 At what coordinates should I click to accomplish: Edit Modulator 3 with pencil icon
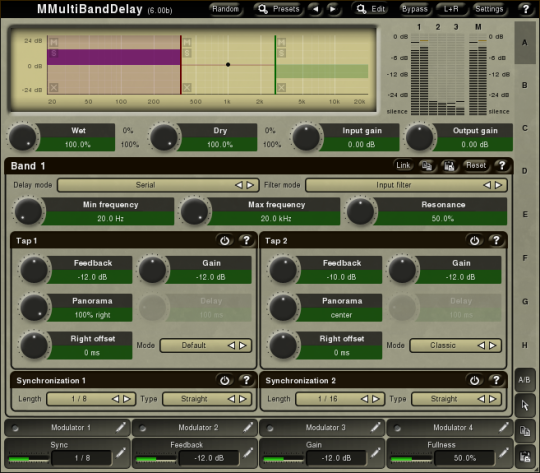tap(375, 428)
